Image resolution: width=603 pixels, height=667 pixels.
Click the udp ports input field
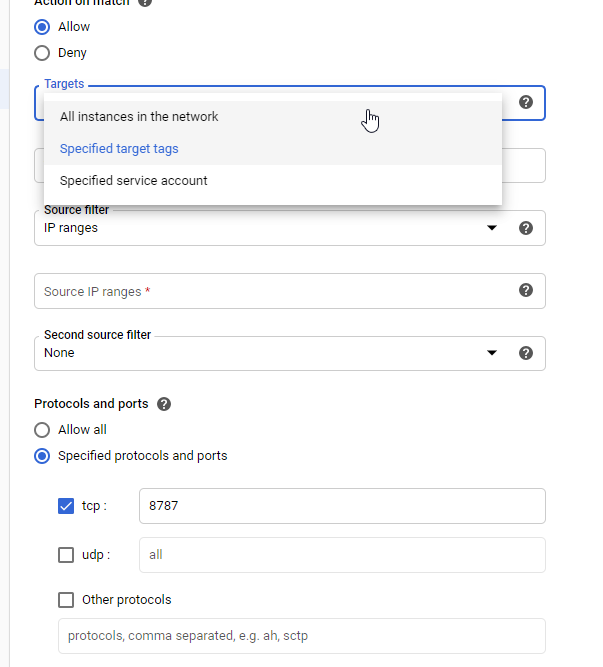pos(342,555)
